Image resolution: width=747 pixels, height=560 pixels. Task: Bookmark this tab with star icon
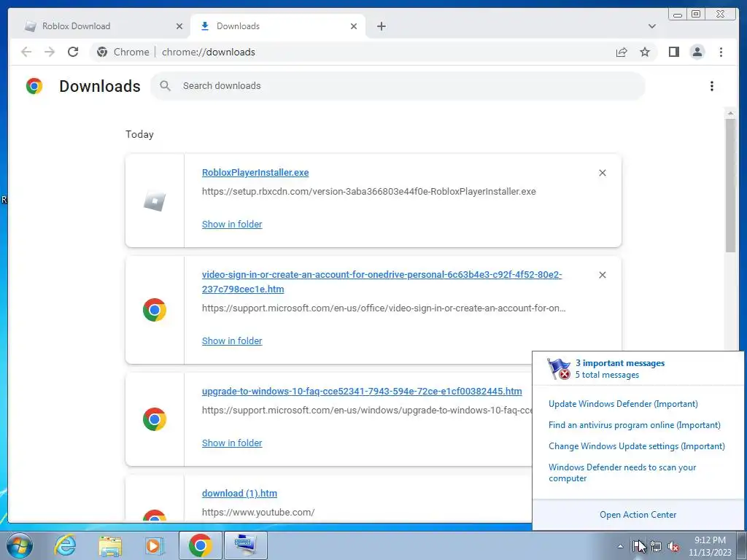(x=645, y=52)
